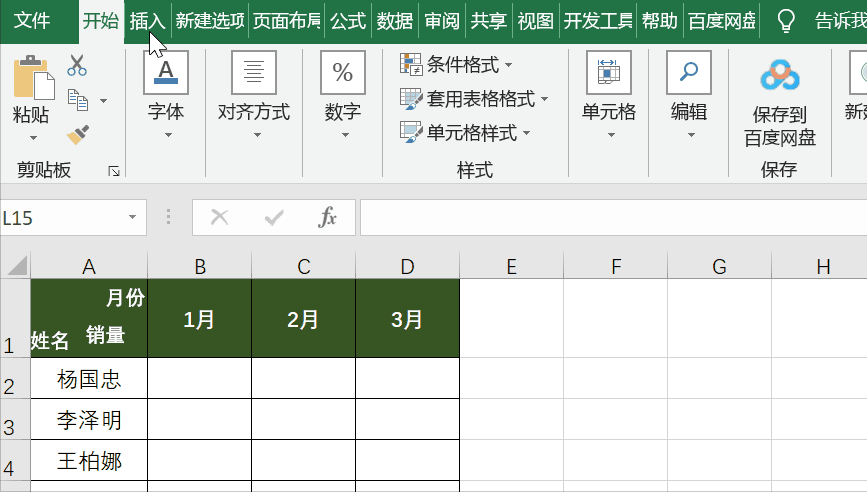Select column E header
Screen dimensions: 867x492
tap(511, 266)
